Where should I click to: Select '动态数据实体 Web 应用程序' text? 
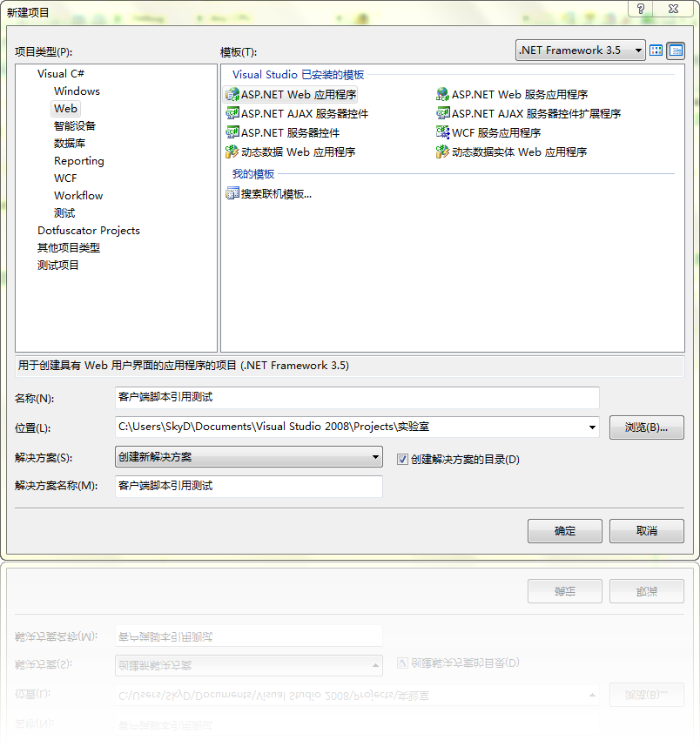[x=520, y=151]
